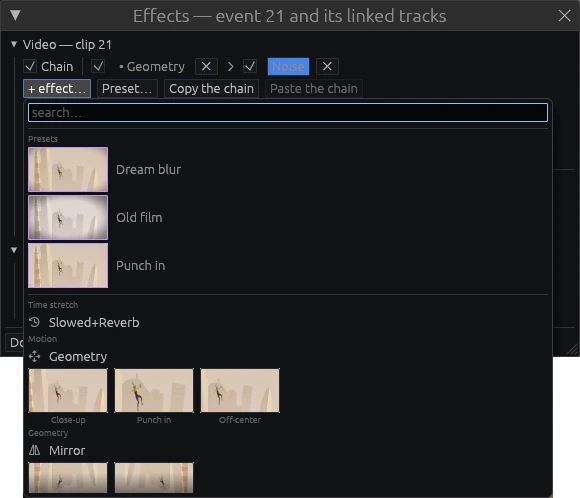Click the Close-up caption text
This screenshot has height=498, width=580.
point(68,420)
